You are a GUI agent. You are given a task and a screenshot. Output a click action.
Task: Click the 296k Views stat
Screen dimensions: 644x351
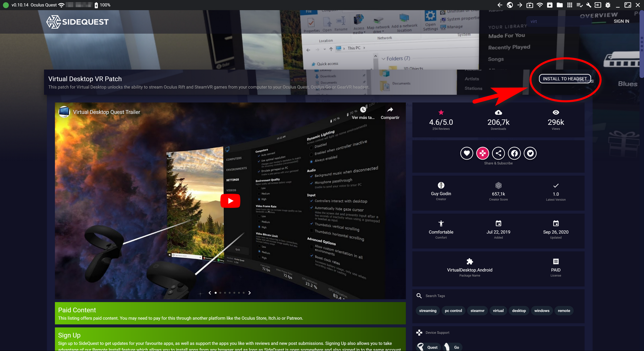pos(556,123)
